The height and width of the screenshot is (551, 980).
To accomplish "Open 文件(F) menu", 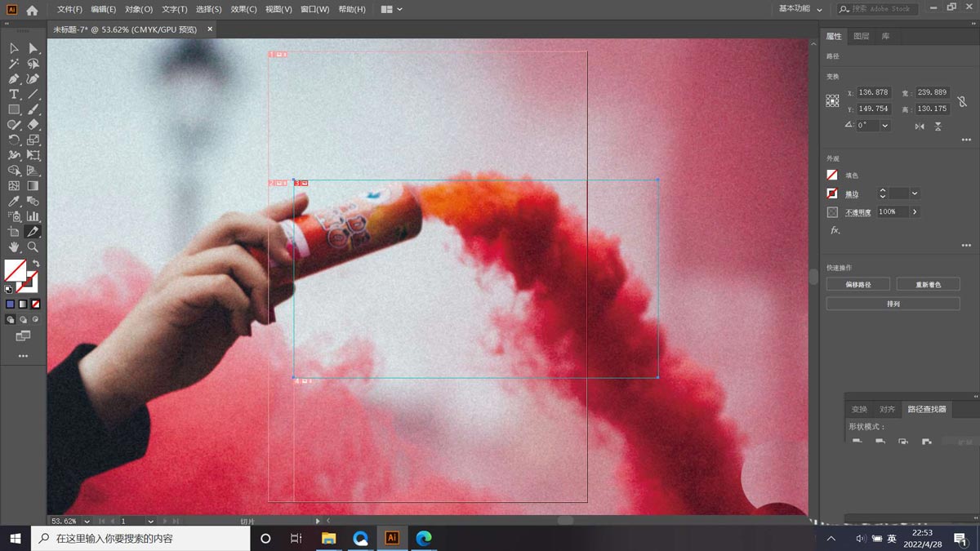I will click(69, 10).
